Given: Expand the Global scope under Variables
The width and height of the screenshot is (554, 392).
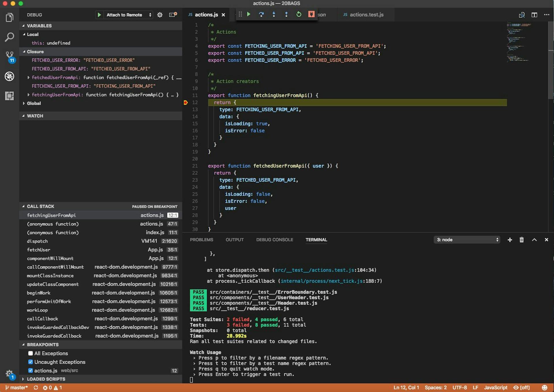Looking at the screenshot, I should 24,103.
